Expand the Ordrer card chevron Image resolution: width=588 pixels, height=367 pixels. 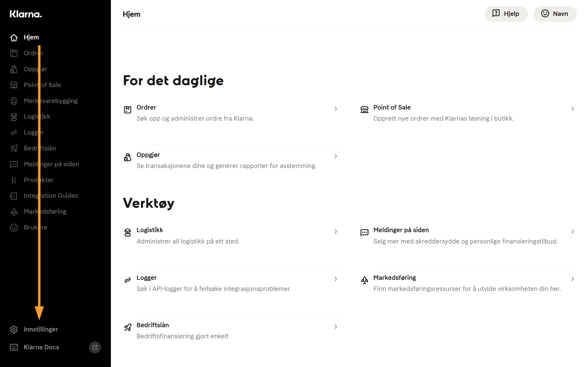pyautogui.click(x=336, y=109)
